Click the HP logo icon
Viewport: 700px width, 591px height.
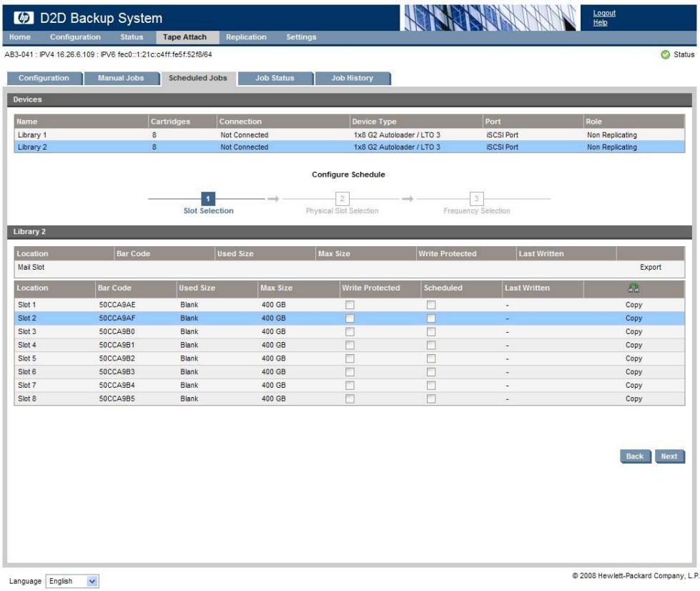[24, 17]
